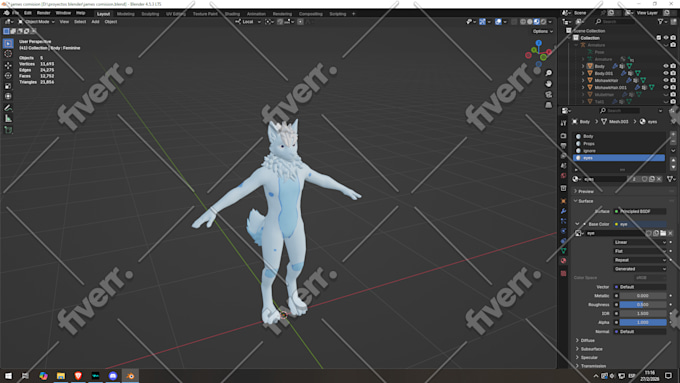Screen dimensions: 680x383
Task: Open the Linear interpolation dropdown
Action: pos(640,242)
